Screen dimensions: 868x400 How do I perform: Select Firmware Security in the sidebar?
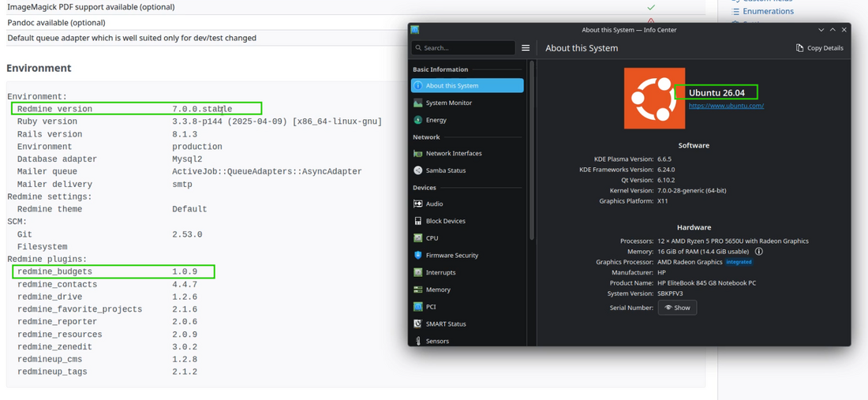pyautogui.click(x=467, y=255)
